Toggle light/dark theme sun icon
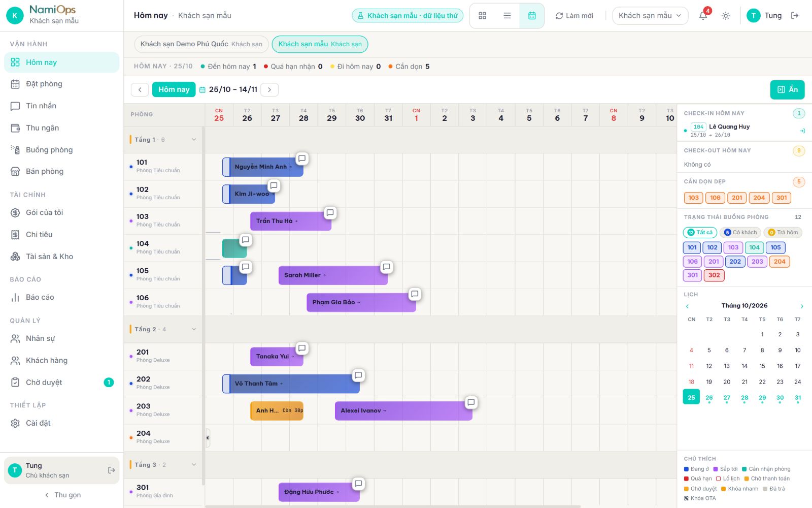Viewport: 812px width, 508px height. (726, 16)
